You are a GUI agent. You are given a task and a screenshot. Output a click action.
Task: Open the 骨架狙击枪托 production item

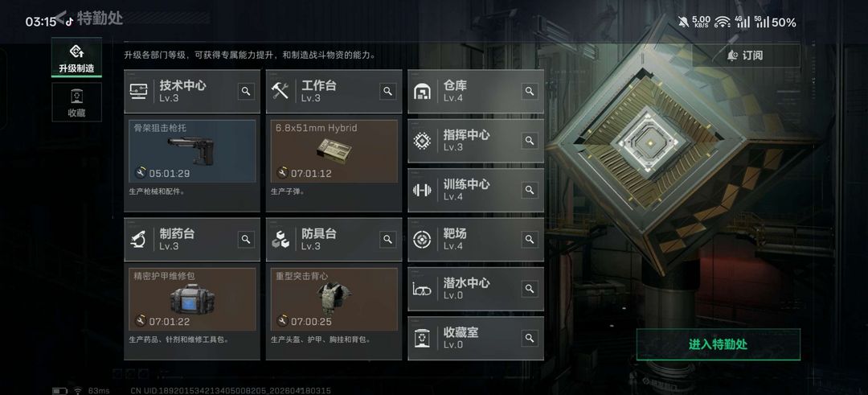pos(192,151)
